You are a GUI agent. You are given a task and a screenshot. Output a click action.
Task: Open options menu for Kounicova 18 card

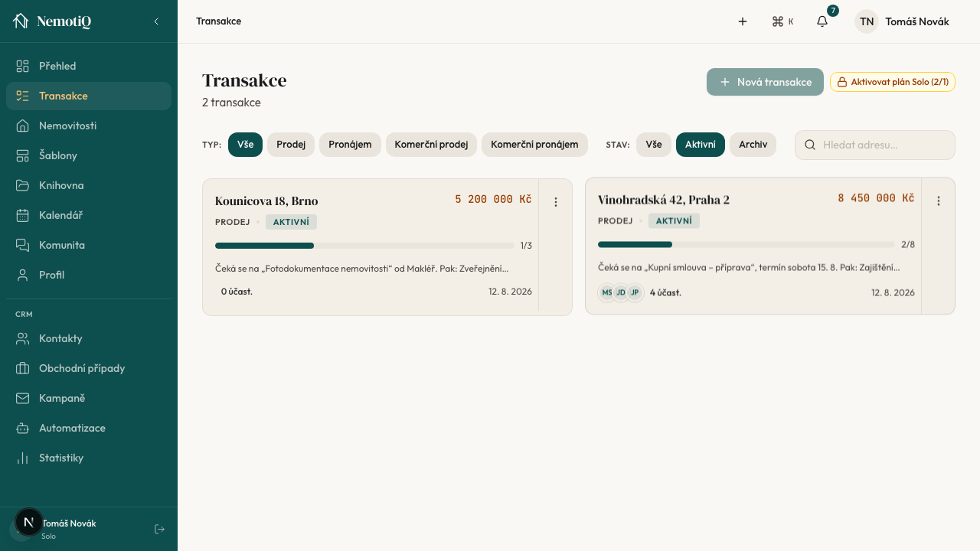tap(556, 202)
